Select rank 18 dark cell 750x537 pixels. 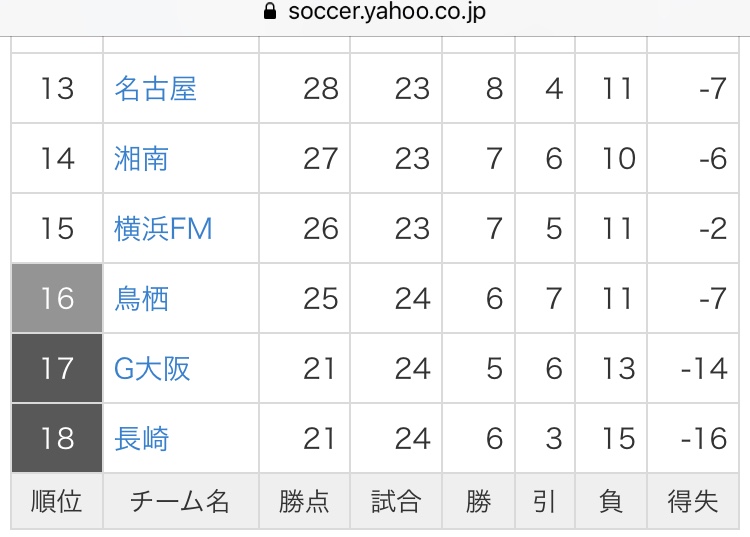(57, 439)
